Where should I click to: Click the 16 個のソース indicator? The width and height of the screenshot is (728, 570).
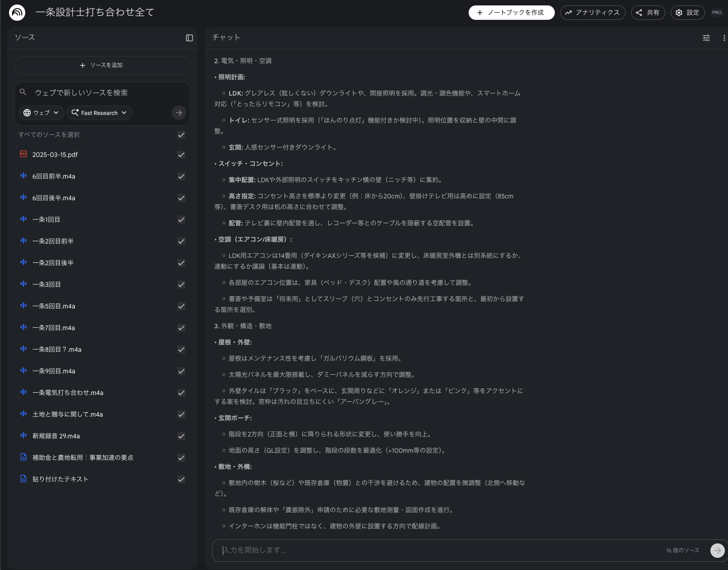[x=682, y=550]
